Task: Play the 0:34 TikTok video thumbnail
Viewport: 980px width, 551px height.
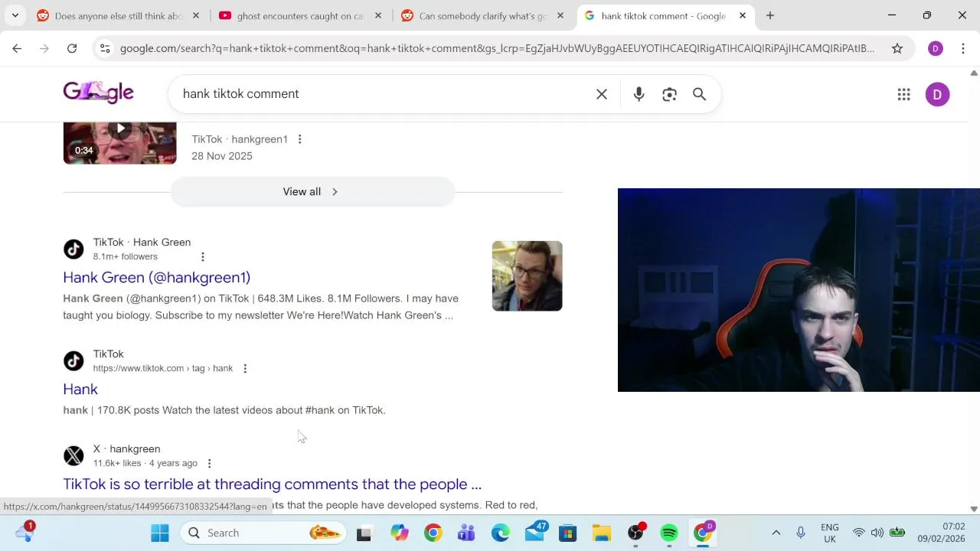Action: (x=119, y=143)
